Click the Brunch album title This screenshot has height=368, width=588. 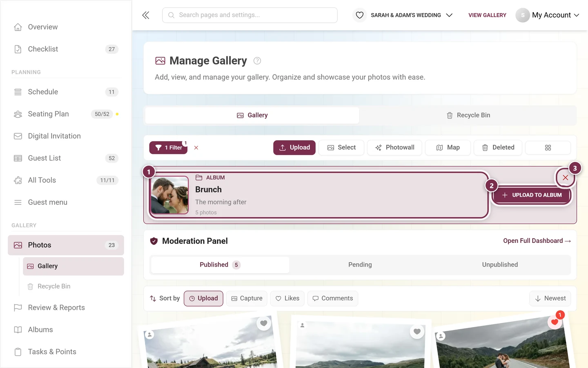point(208,190)
